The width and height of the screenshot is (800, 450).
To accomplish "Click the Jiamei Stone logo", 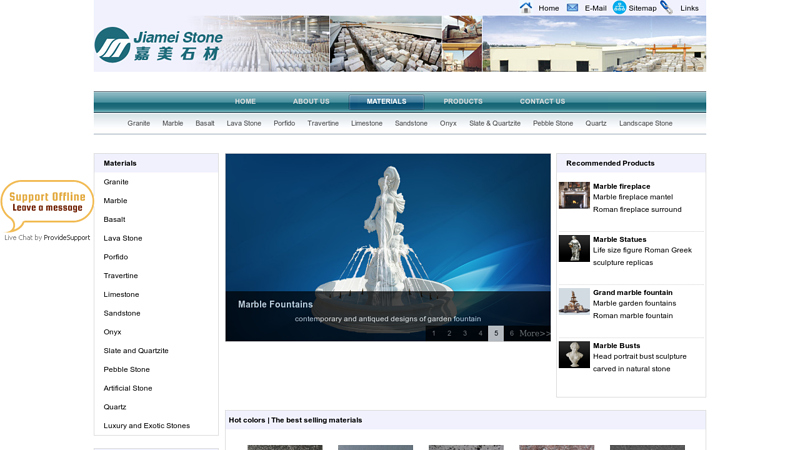I will click(x=159, y=45).
